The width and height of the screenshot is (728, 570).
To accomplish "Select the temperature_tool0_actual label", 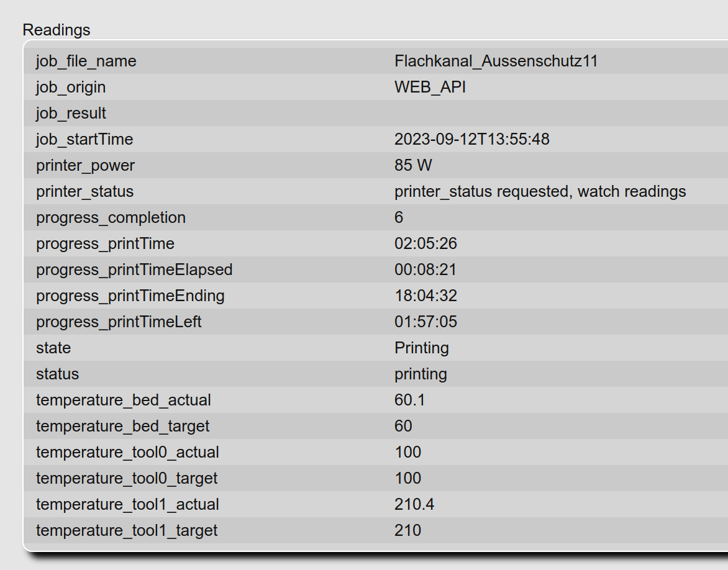I will (127, 452).
